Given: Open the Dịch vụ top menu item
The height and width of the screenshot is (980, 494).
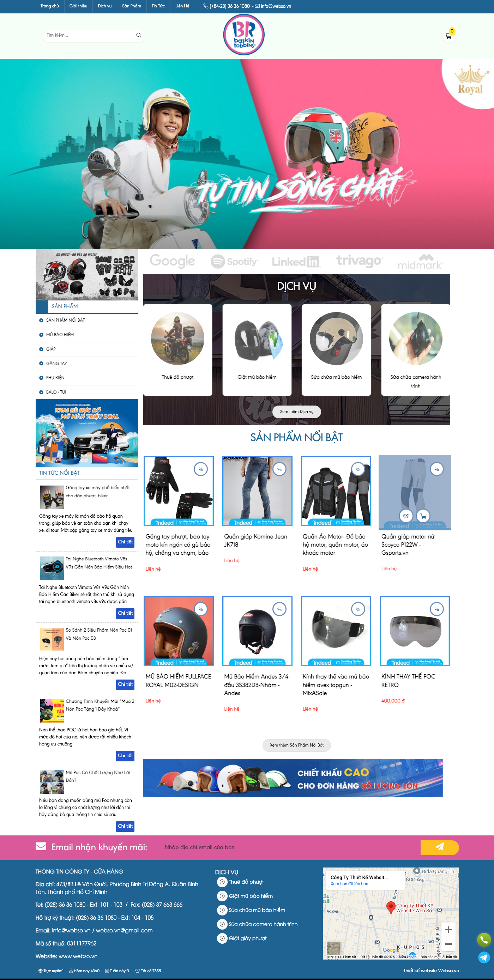Looking at the screenshot, I should pos(105,6).
